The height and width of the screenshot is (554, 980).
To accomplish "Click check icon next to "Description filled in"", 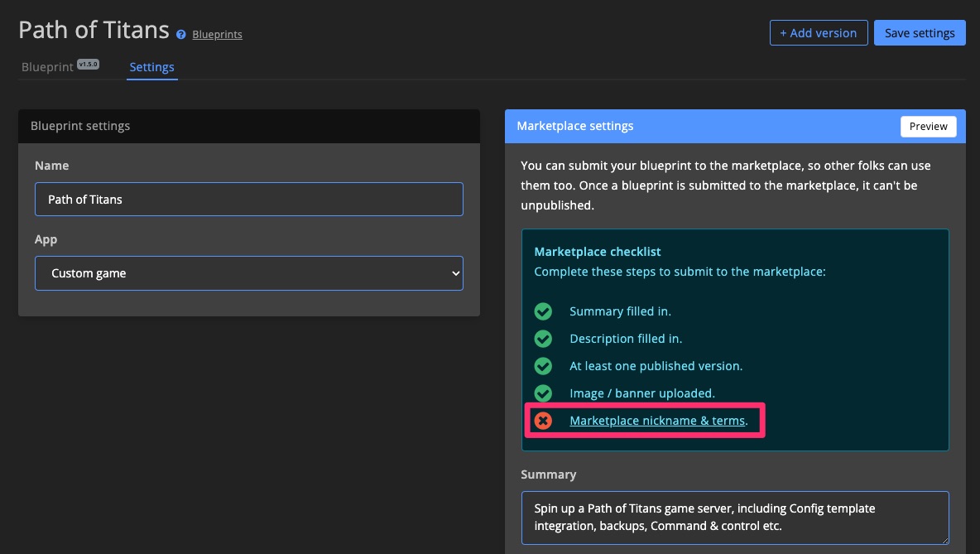I will 543,339.
